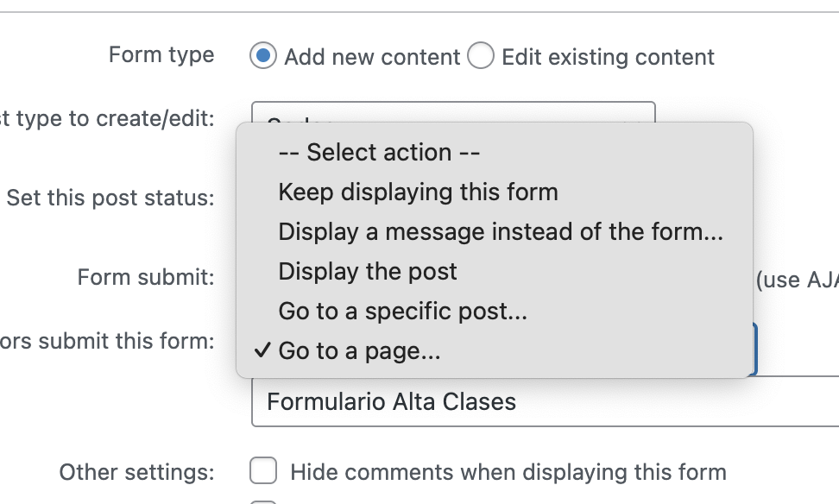839x504 pixels.
Task: Click the focused select's blue right edge
Action: [755, 349]
